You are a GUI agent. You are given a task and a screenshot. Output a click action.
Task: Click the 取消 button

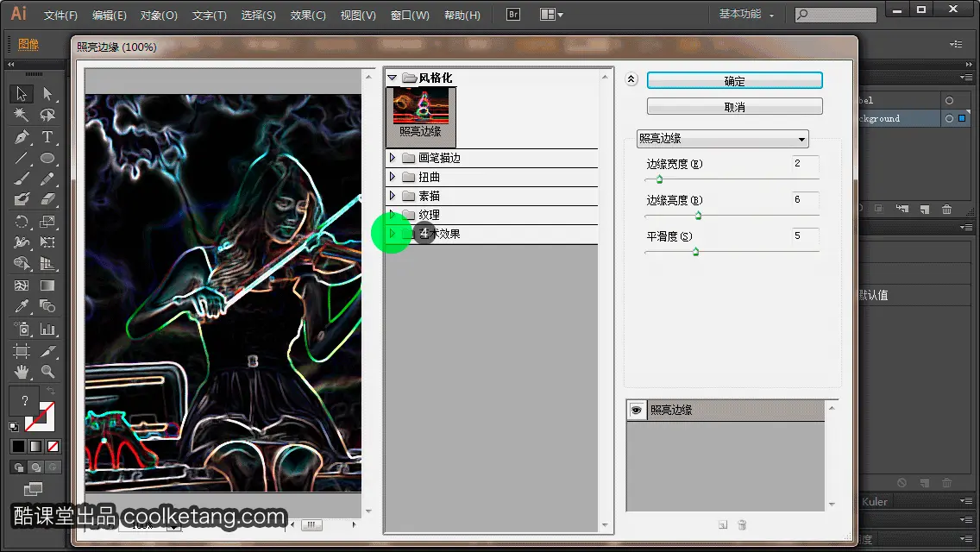pos(734,107)
